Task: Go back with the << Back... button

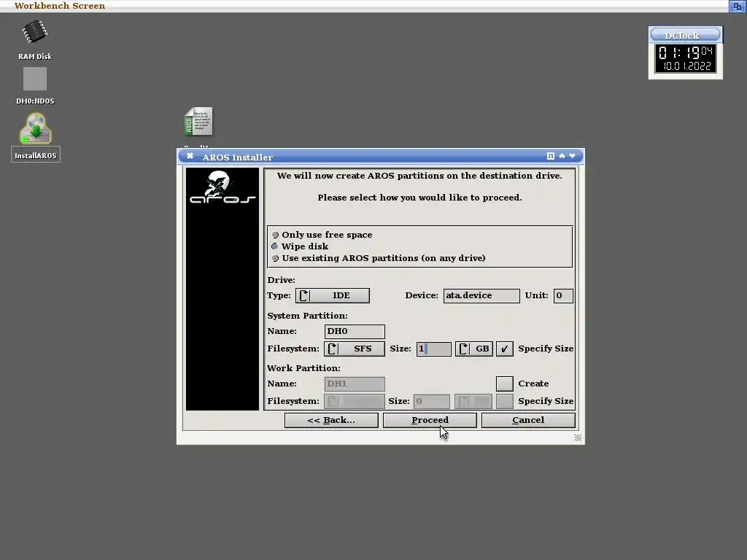Action: pos(331,420)
